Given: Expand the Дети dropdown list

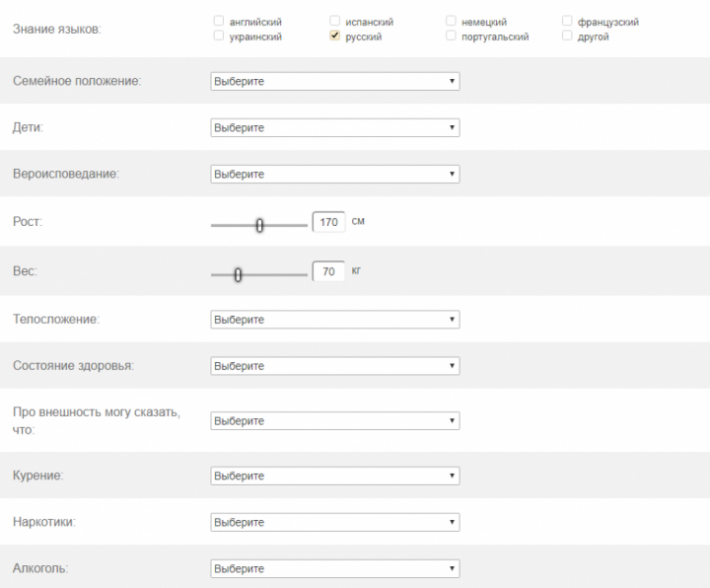Looking at the screenshot, I should click(x=335, y=127).
